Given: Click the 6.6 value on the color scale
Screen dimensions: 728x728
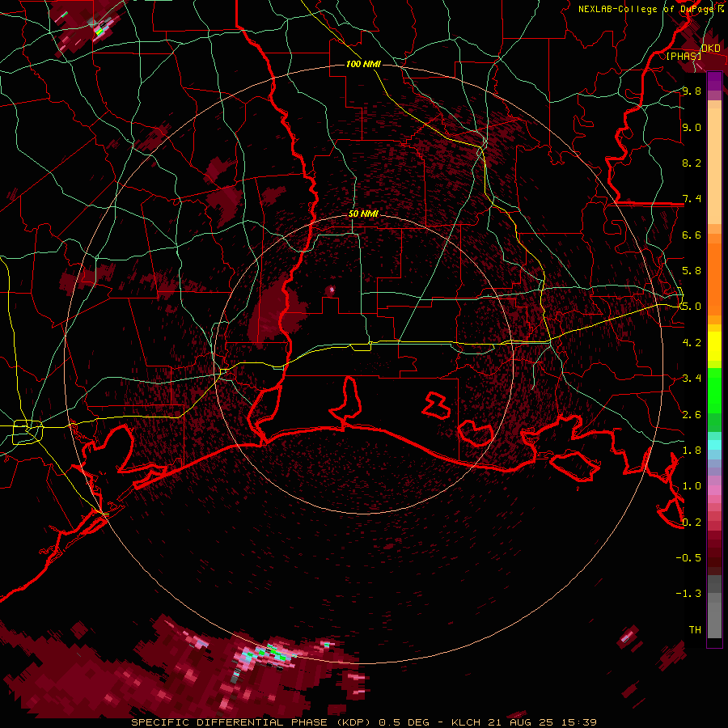Looking at the screenshot, I should [692, 235].
